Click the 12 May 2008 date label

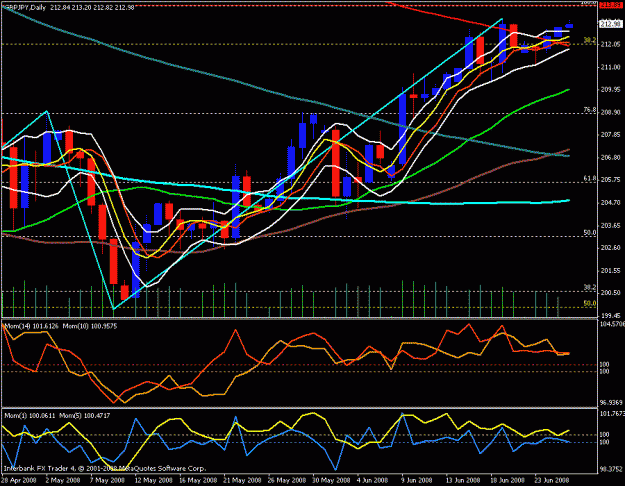tap(153, 480)
